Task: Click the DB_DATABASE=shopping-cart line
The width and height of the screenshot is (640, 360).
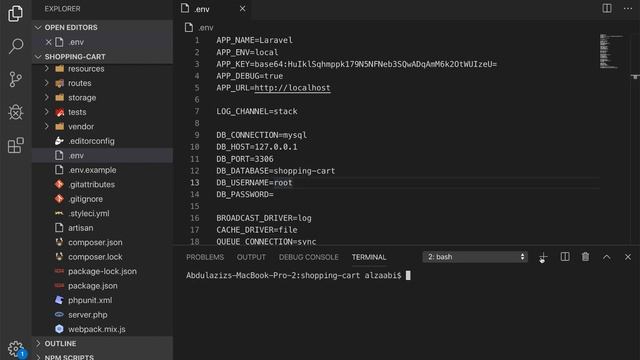Action: click(276, 171)
